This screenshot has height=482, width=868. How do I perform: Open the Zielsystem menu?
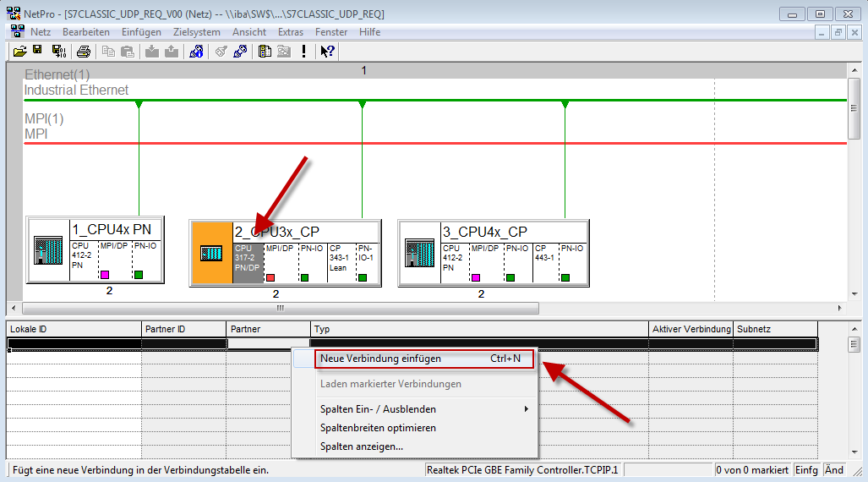[196, 32]
